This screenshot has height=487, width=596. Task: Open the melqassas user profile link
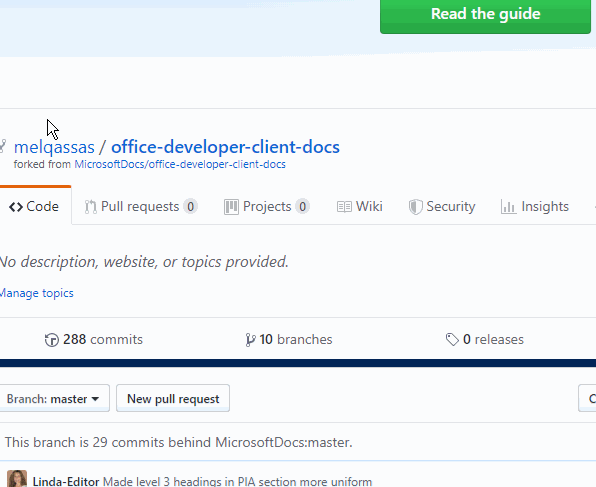pos(54,147)
